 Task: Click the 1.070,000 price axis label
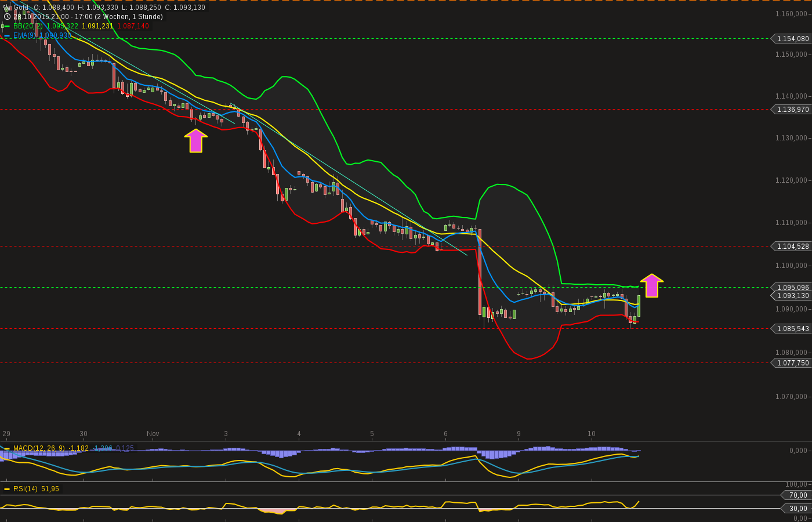click(x=791, y=397)
